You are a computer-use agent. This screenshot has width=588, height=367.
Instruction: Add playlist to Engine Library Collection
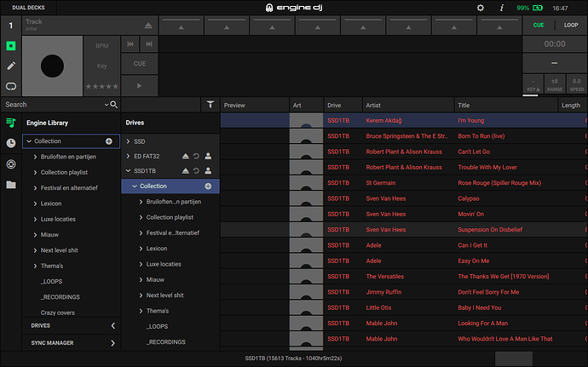(x=109, y=141)
